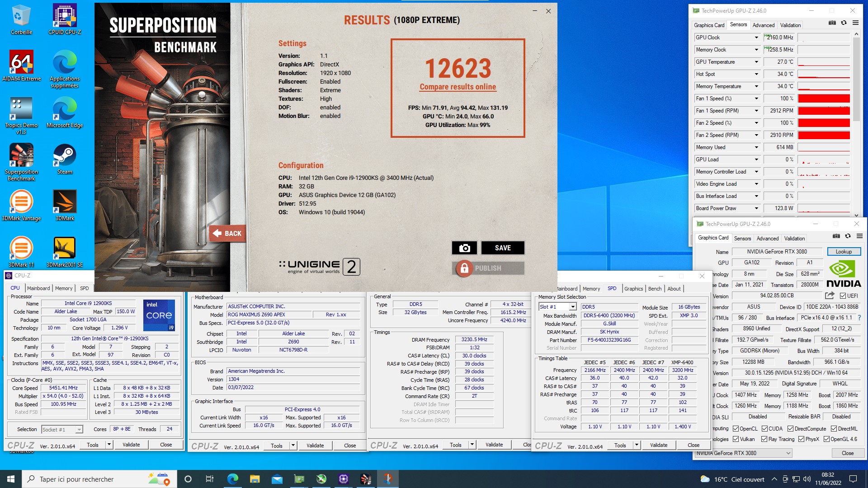Open hamburger menu in upper GPU-Z window
This screenshot has height=488, width=868.
tap(855, 23)
